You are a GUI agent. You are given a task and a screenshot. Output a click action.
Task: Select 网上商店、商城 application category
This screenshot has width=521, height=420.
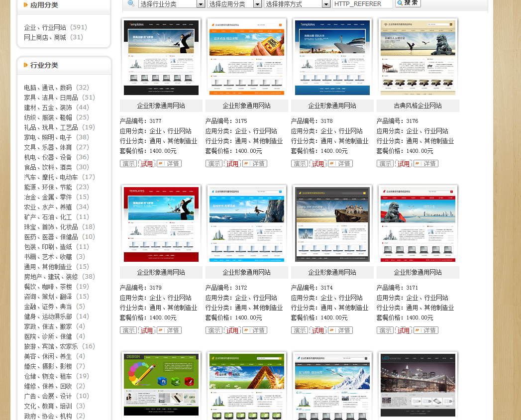45,37
